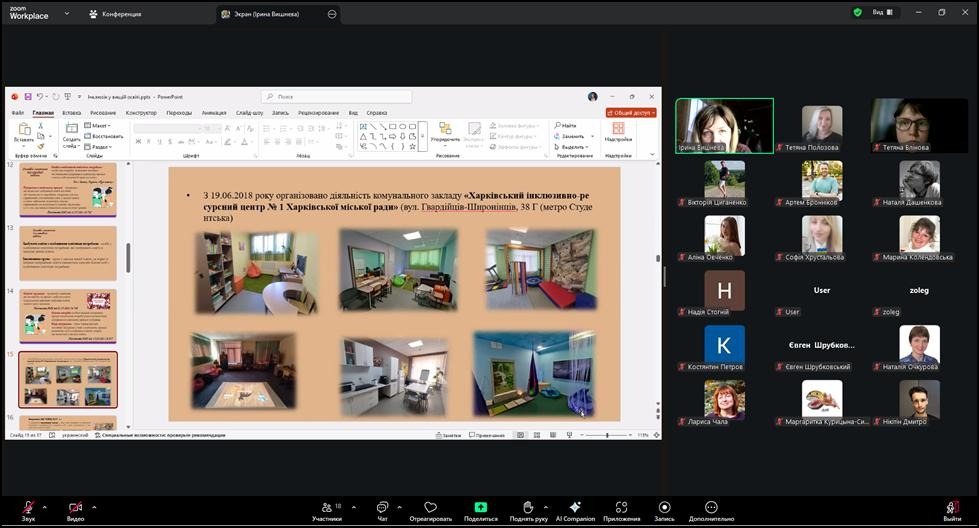Image resolution: width=979 pixels, height=528 pixels.
Task: Select slide 16 thumbnail in slide panel
Action: [68, 424]
